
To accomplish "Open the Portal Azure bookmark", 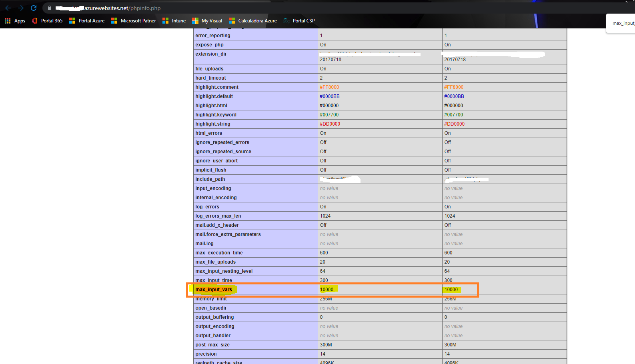I will pyautogui.click(x=87, y=21).
